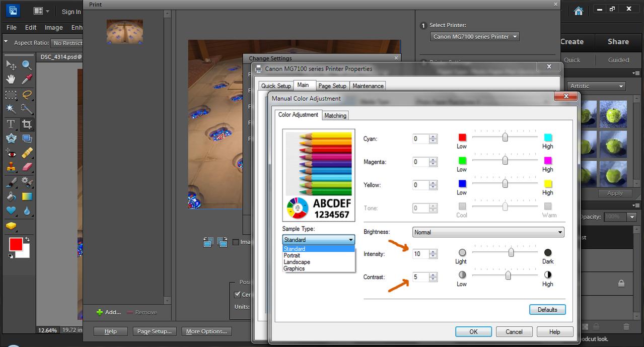Open the Page Setup tab
This screenshot has height=347, width=644.
coord(332,86)
